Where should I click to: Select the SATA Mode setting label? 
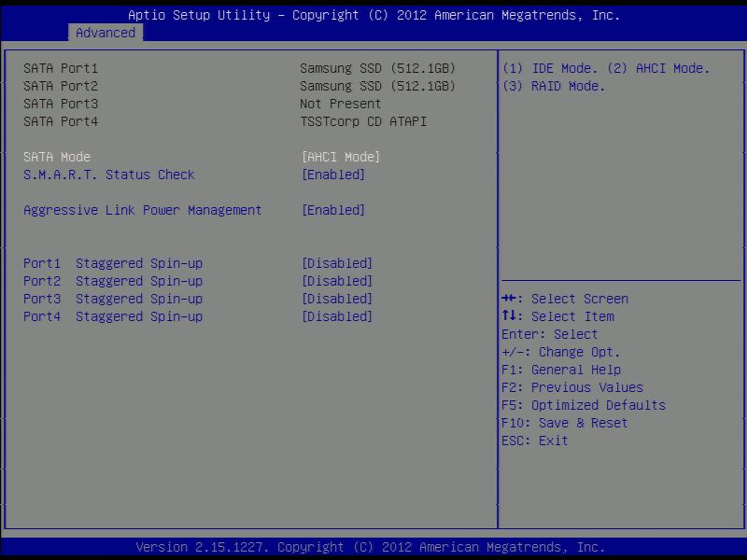pos(57,157)
